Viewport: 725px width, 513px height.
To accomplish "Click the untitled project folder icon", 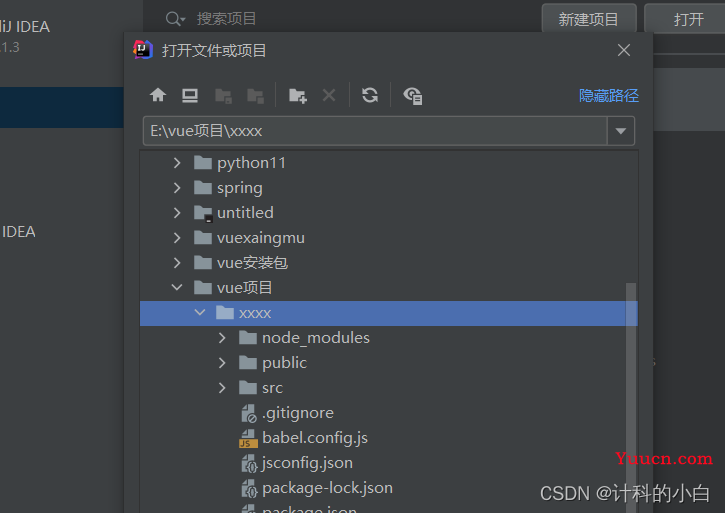I will coord(203,213).
